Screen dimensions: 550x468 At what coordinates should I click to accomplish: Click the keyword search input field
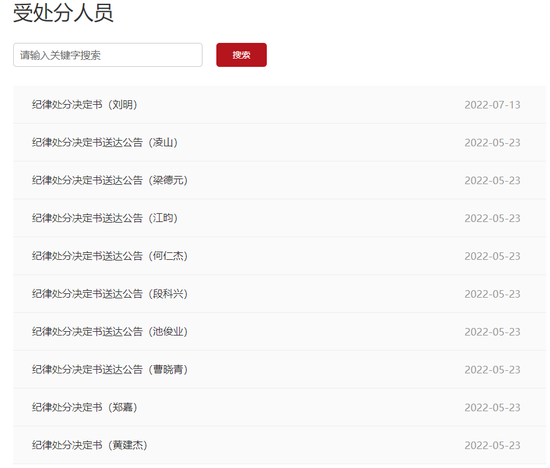(108, 55)
